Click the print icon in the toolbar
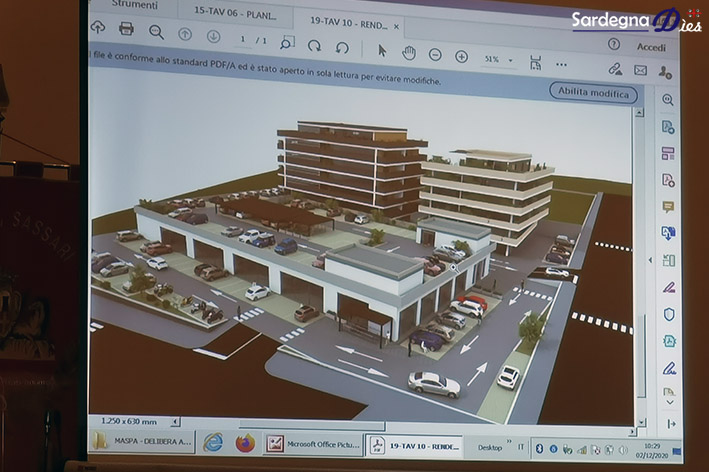Screen dimensions: 709x472 coord(126,29)
